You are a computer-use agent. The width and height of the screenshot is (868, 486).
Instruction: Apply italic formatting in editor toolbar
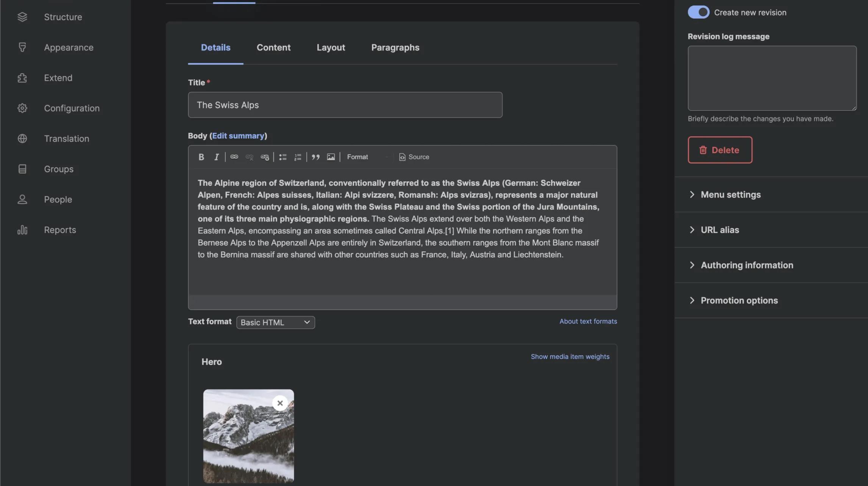click(x=216, y=157)
